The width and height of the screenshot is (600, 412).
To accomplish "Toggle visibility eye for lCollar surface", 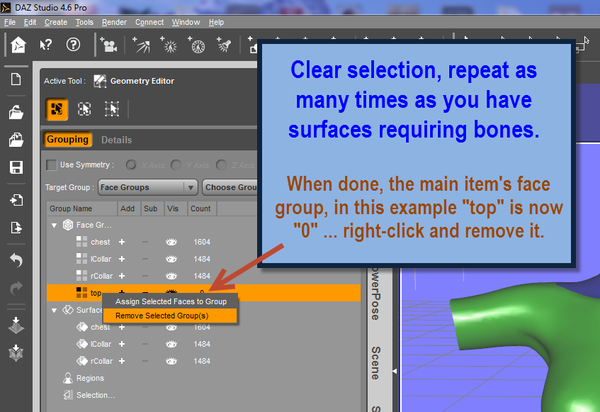I will tap(171, 344).
